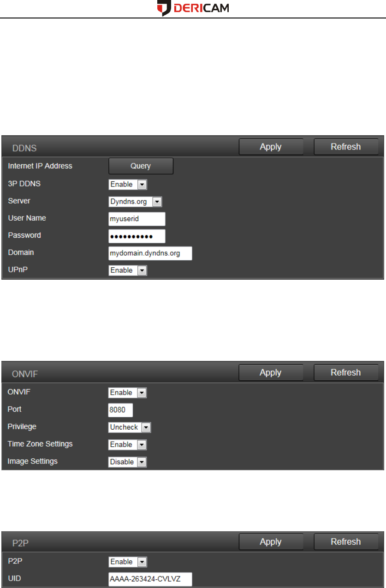Click Apply in the P2P panel

[271, 542]
